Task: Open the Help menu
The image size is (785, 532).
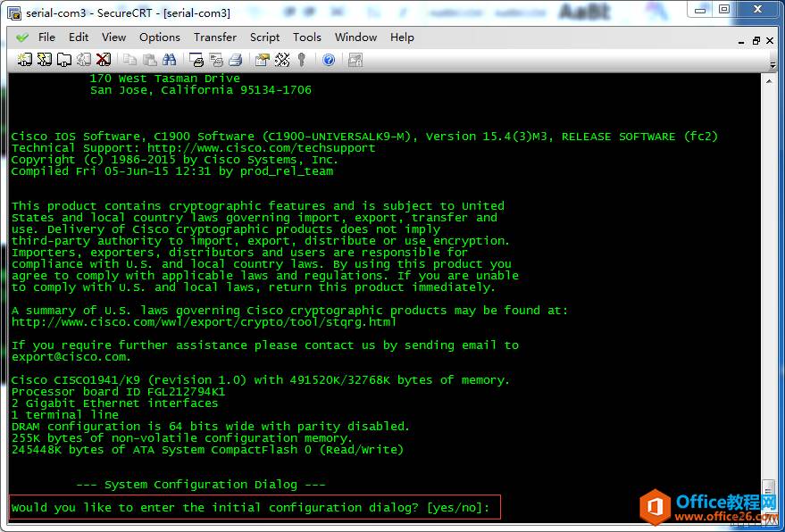Action: click(402, 37)
